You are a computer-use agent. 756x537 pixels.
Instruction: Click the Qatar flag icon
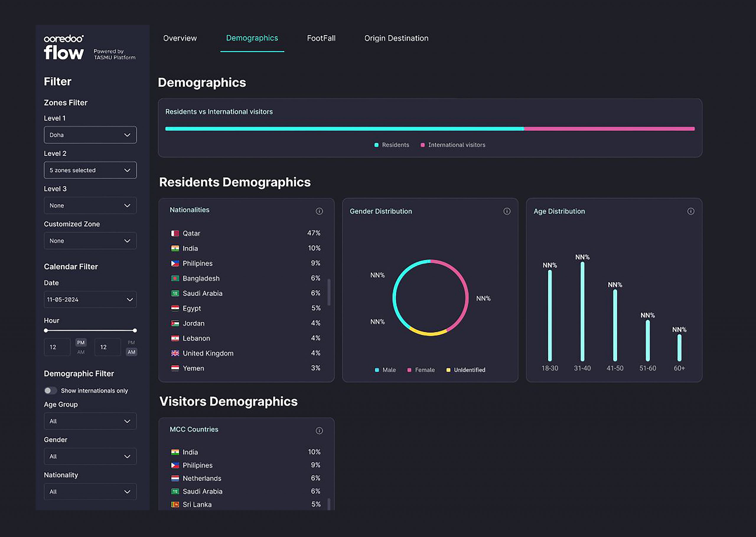(175, 233)
